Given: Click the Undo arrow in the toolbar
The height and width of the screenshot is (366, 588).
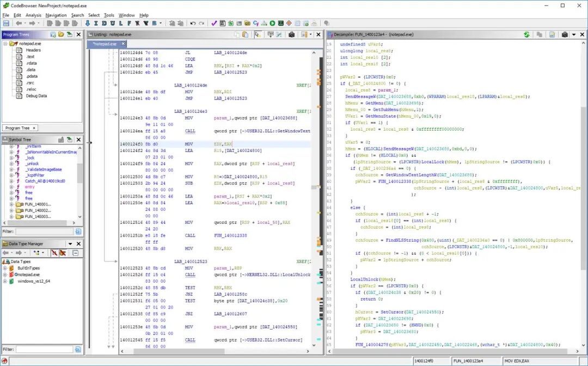Looking at the screenshot, I should pyautogui.click(x=193, y=23).
